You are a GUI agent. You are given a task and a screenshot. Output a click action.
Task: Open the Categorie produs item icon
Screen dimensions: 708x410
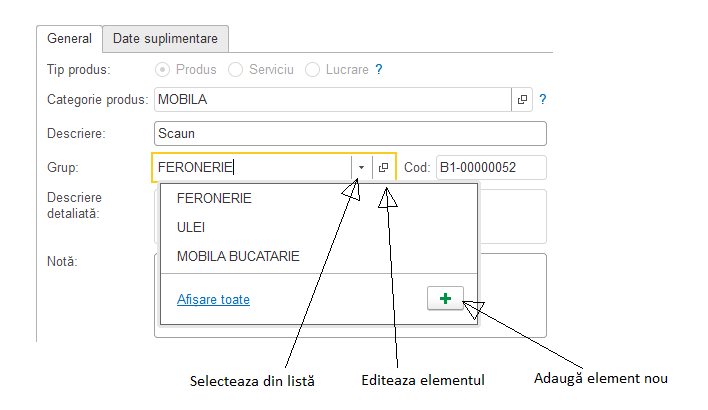point(522,99)
